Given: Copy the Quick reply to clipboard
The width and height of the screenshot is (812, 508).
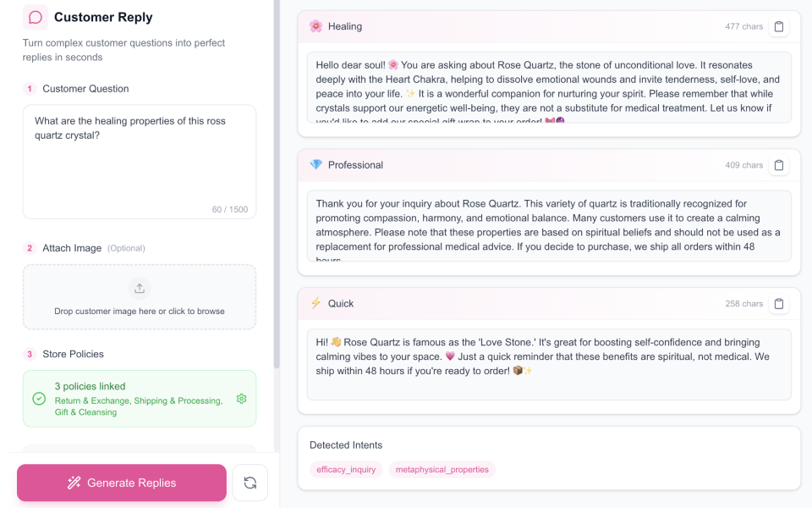Looking at the screenshot, I should tap(779, 304).
